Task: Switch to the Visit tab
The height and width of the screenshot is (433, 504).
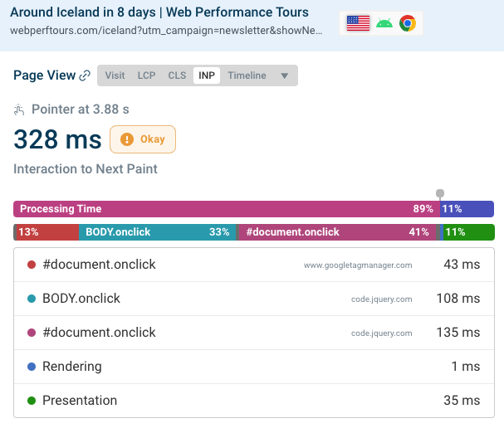Action: click(x=115, y=75)
